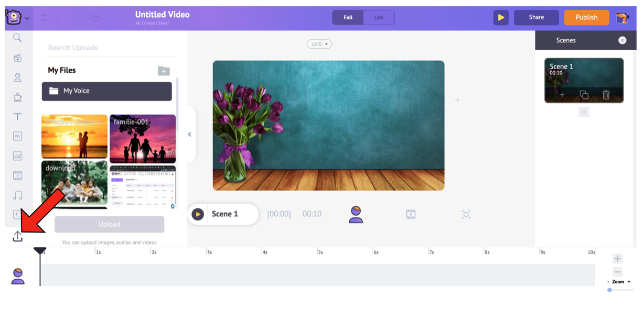Type in the Search Uploads field
Image resolution: width=644 pixels, height=309 pixels.
[109, 48]
